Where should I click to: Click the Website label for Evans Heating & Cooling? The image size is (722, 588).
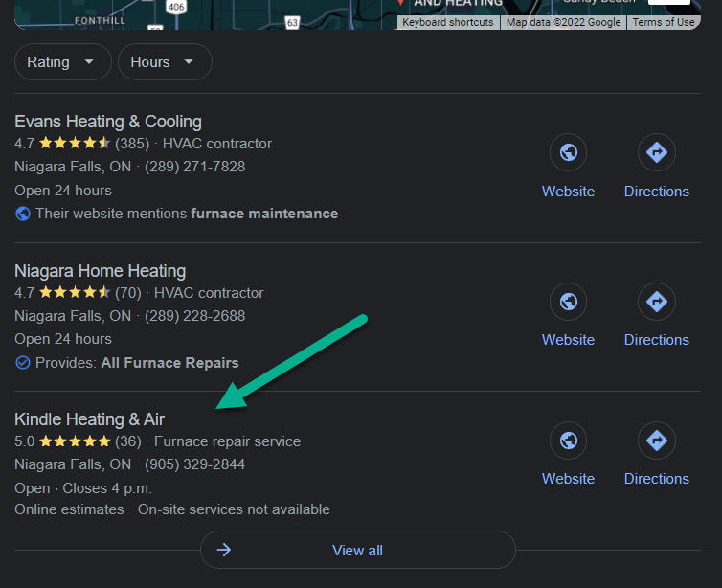(568, 192)
